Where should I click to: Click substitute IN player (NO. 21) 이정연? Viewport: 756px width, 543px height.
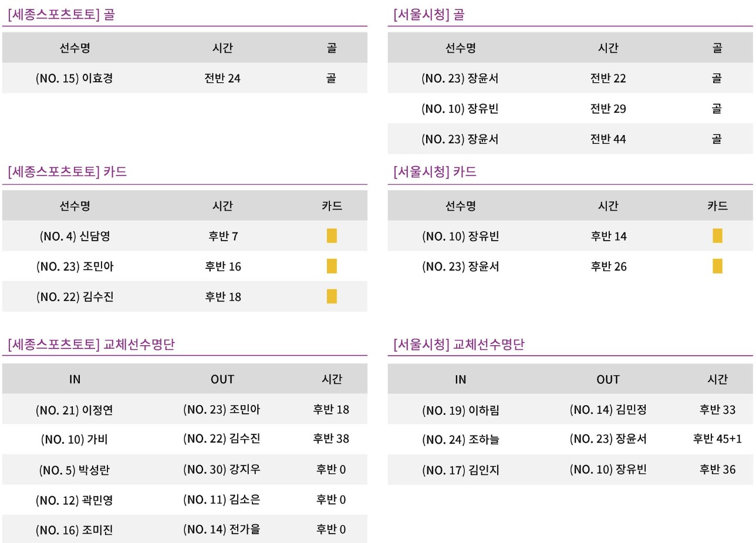[74, 410]
